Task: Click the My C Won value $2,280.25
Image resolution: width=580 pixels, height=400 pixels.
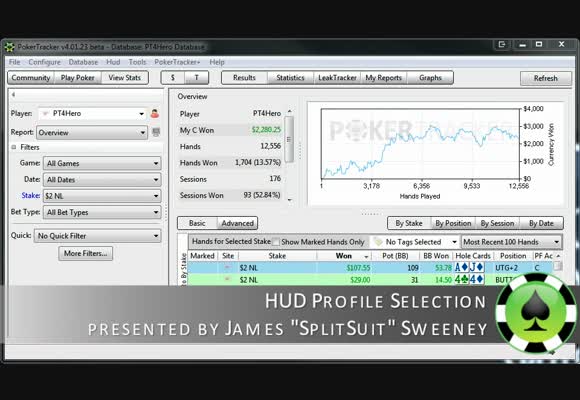Action: (266, 130)
